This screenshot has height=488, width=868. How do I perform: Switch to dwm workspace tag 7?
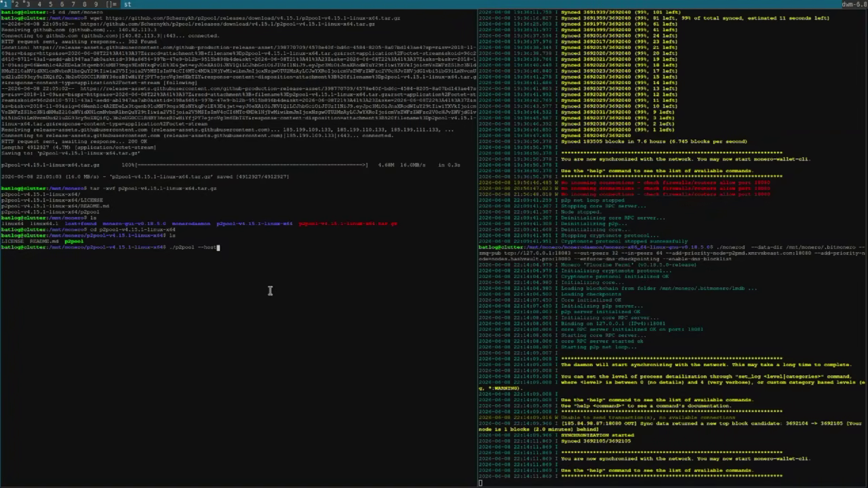point(73,4)
